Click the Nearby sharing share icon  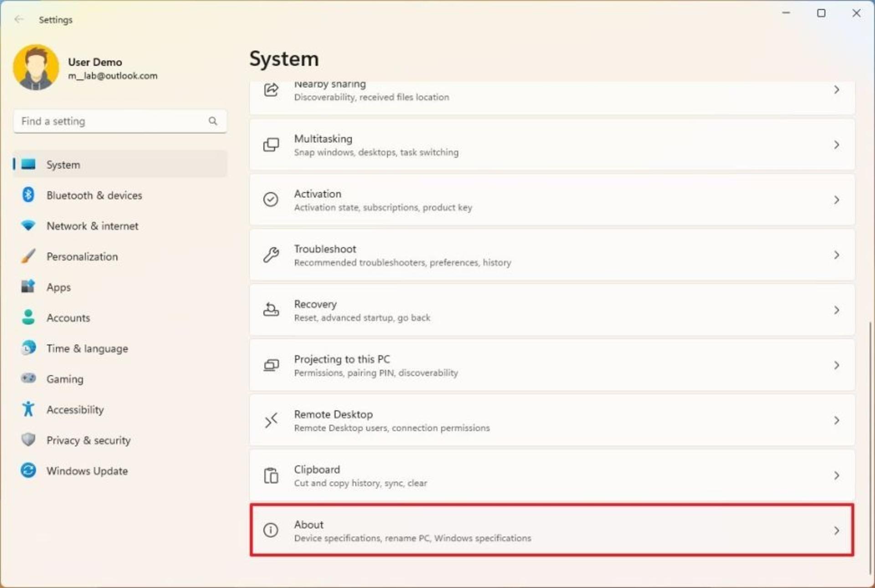(271, 90)
